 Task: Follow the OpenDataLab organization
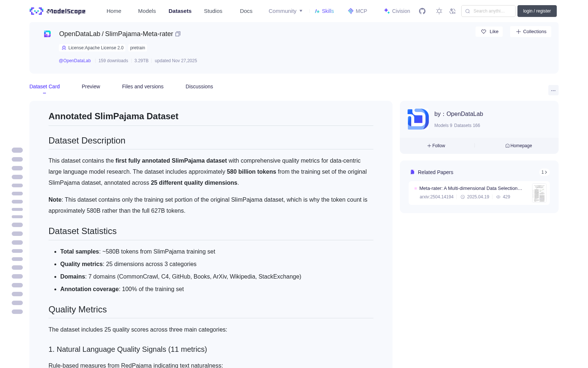[x=436, y=146]
